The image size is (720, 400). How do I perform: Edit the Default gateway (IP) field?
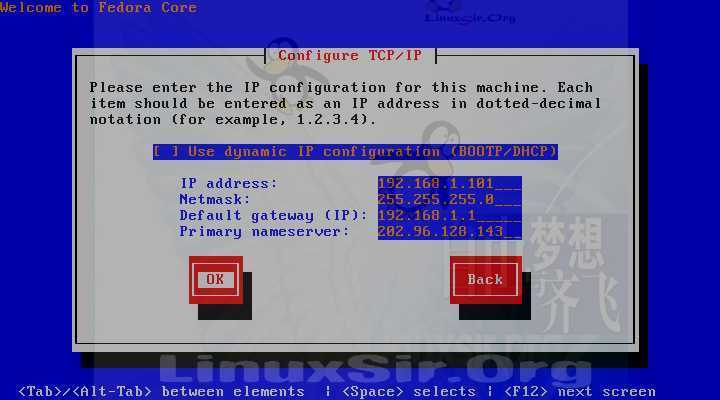point(450,215)
